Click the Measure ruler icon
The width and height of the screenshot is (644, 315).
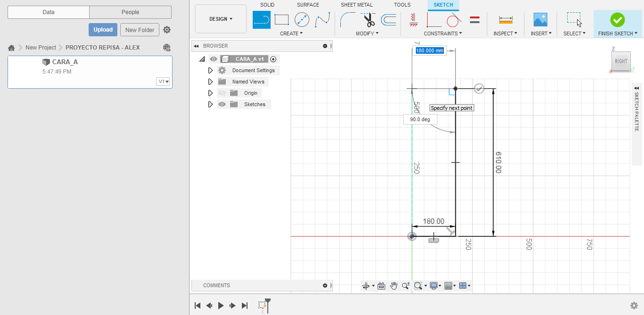[505, 20]
